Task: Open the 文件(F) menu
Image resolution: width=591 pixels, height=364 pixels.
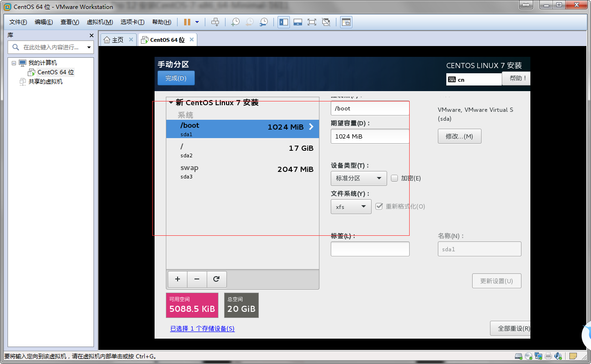Action: [18, 22]
